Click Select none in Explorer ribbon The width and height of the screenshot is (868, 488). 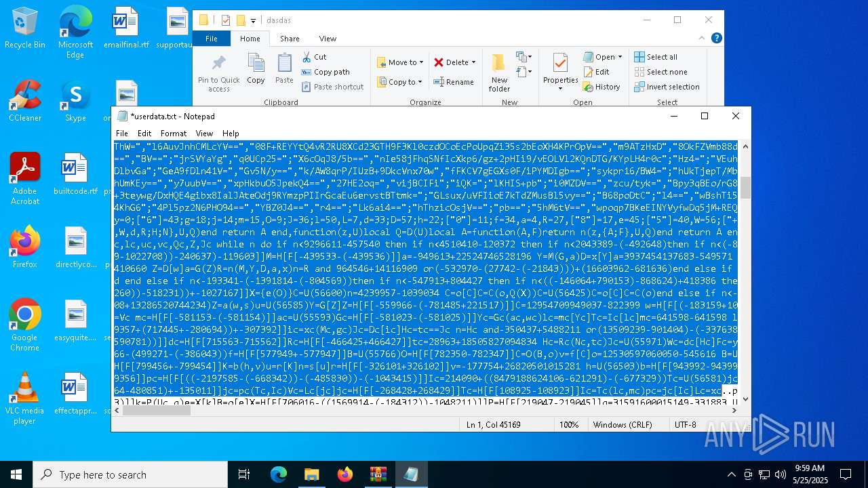660,72
